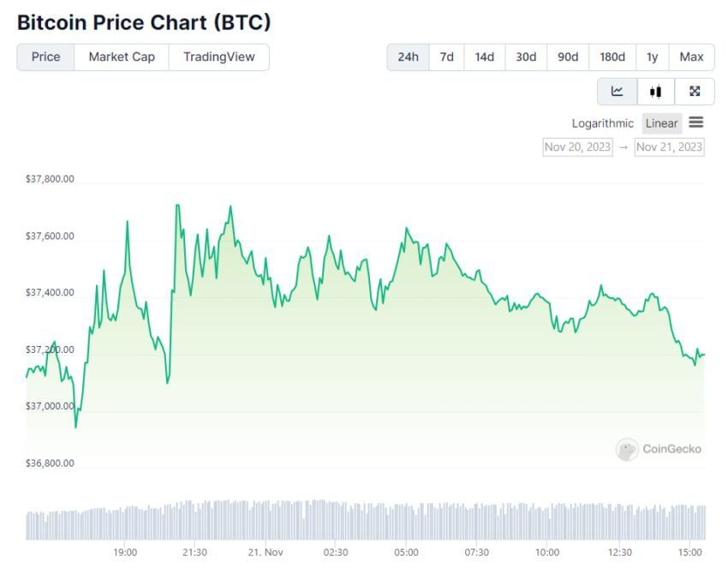Select the 24h time range
Screen dimensions: 728x574
point(408,57)
